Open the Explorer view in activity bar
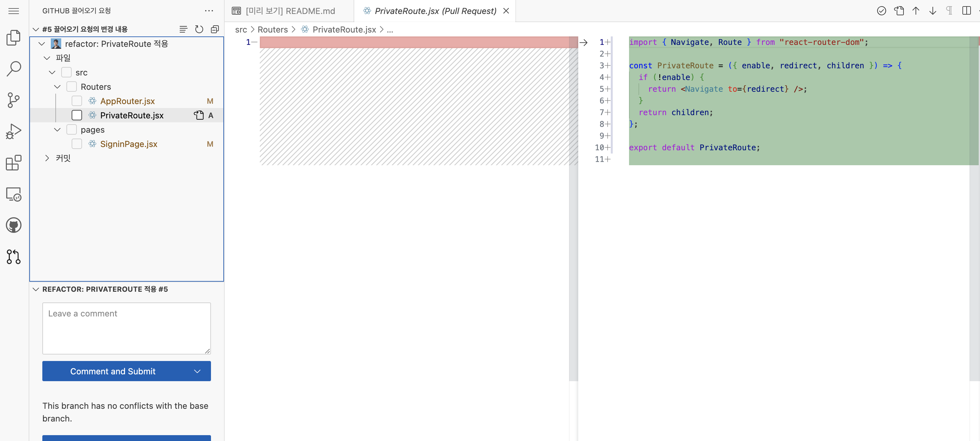 click(14, 37)
